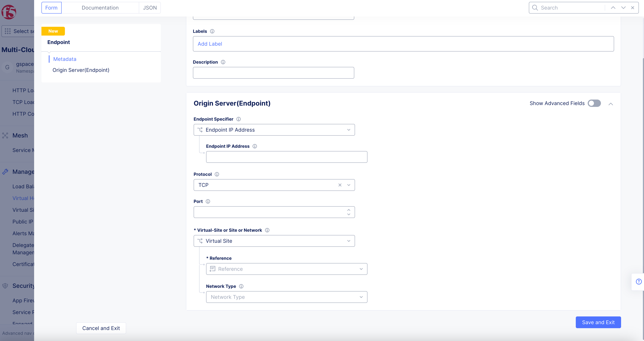Click the Protocol info icon
The image size is (644, 341).
(217, 174)
